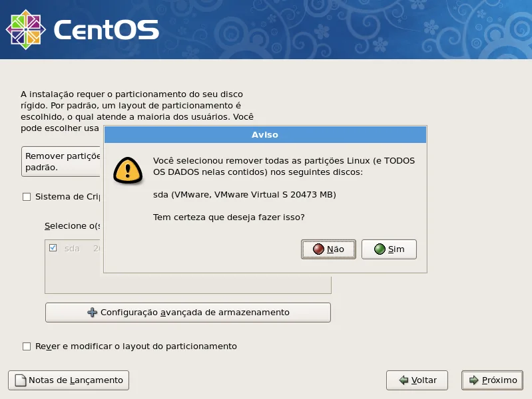
Task: Open the Remover partições dropdown
Action: click(61, 162)
